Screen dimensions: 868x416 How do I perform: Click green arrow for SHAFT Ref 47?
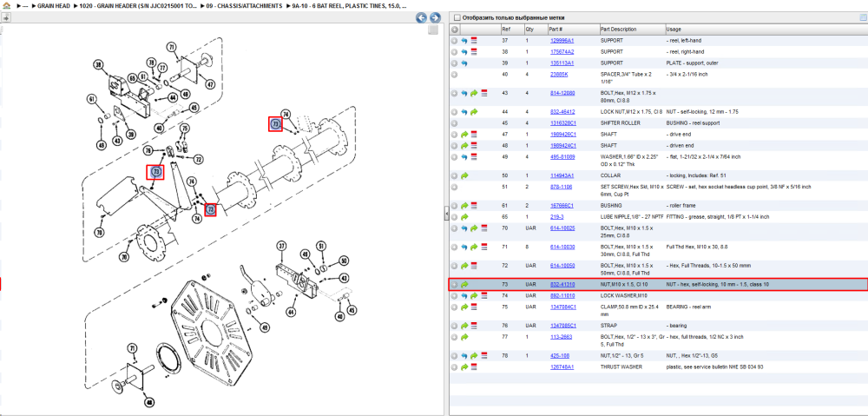pos(464,134)
